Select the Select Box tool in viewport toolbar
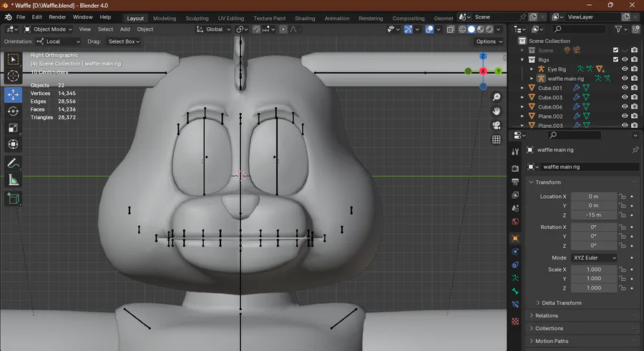The height and width of the screenshot is (351, 644). click(13, 59)
